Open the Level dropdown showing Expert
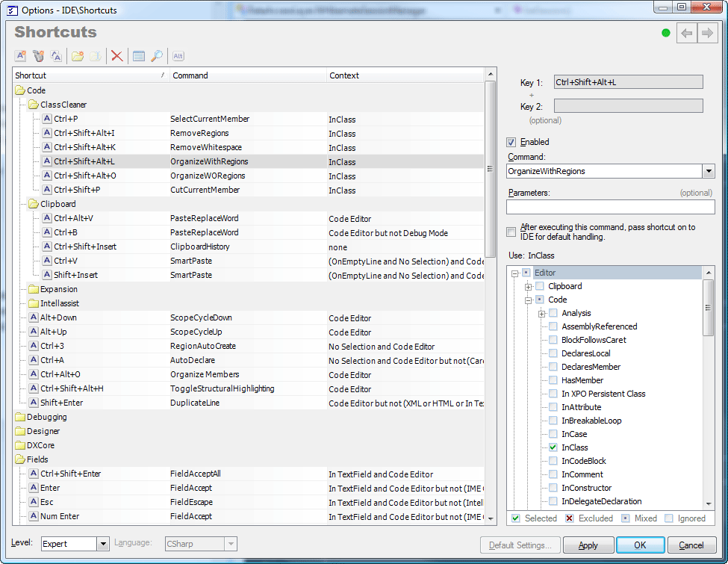Image resolution: width=728 pixels, height=564 pixels. (103, 545)
